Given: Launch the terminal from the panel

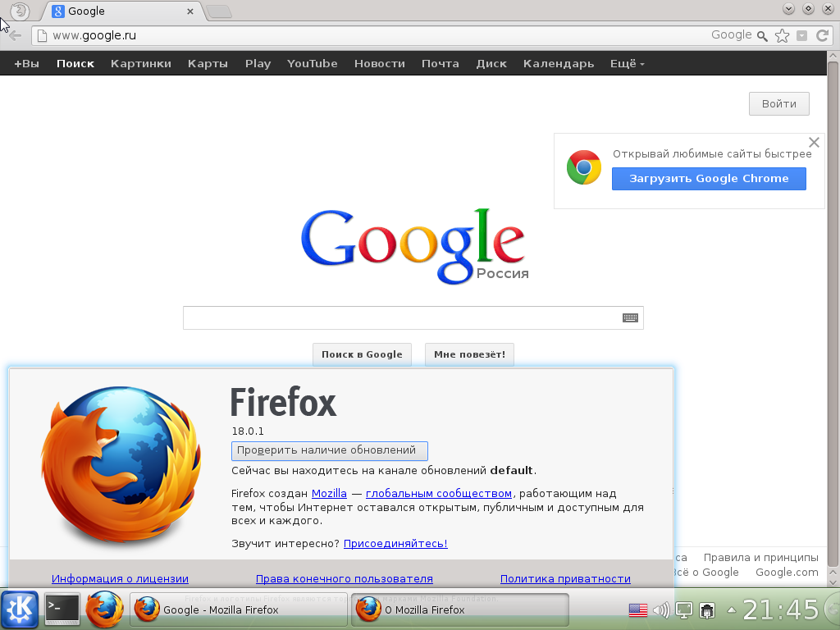Looking at the screenshot, I should [x=62, y=609].
